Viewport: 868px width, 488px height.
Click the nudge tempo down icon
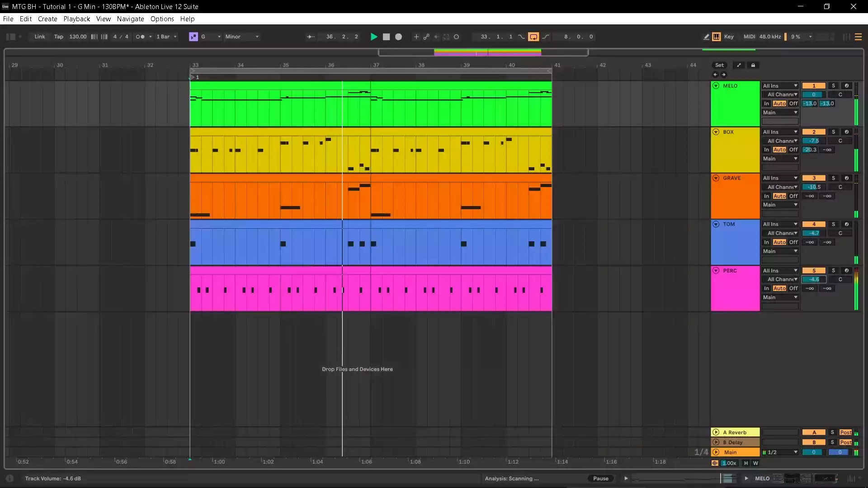pos(94,37)
